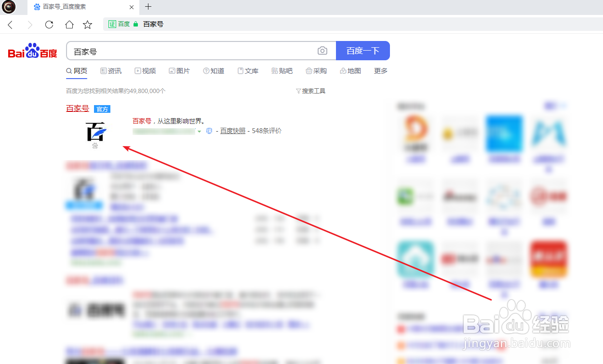This screenshot has height=364, width=603.
Task: Switch to the 图片 tab
Action: pos(179,71)
